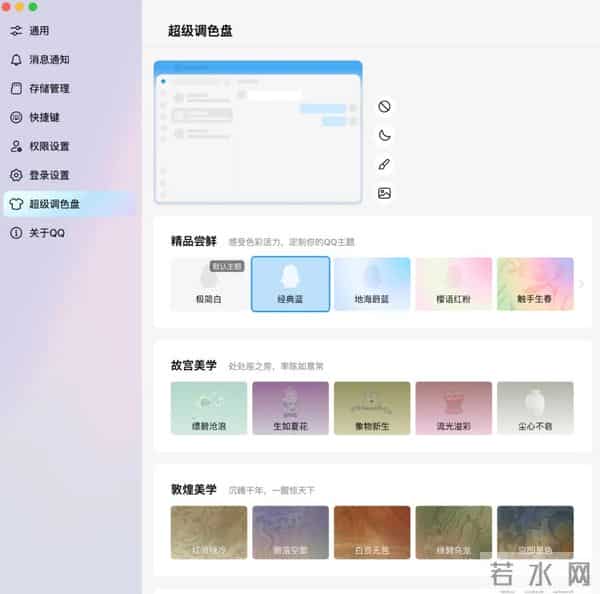Show more 精品尝鲜 themes with right chevron
Screen dimensions: 600x594
[x=581, y=284]
